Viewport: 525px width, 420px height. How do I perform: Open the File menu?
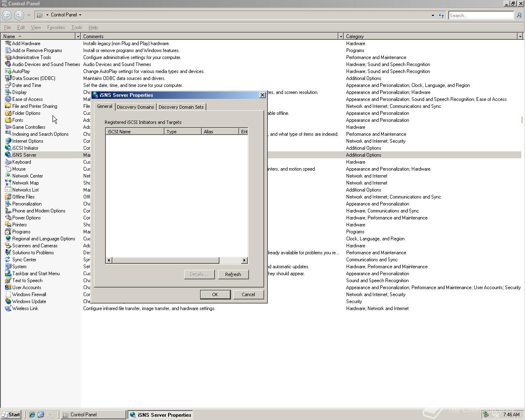point(7,27)
